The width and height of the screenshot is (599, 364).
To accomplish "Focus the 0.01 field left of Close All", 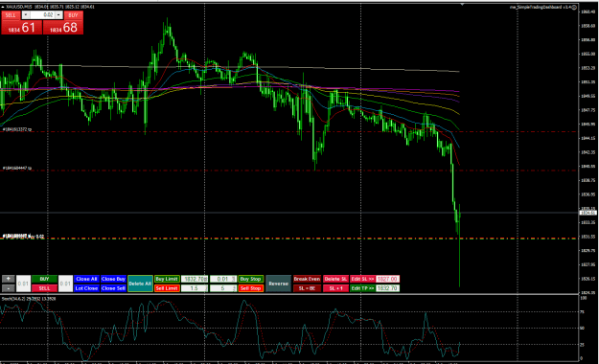I will coord(65,284).
